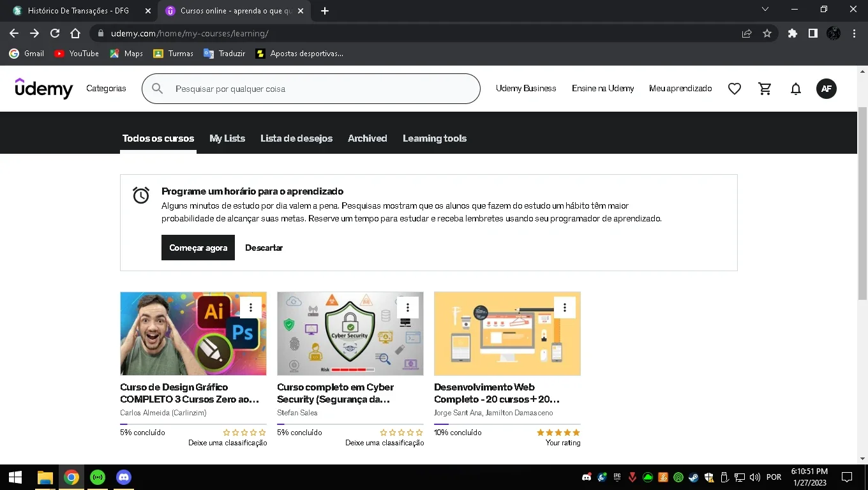Open a new browser tab
This screenshot has height=490, width=868.
325,11
